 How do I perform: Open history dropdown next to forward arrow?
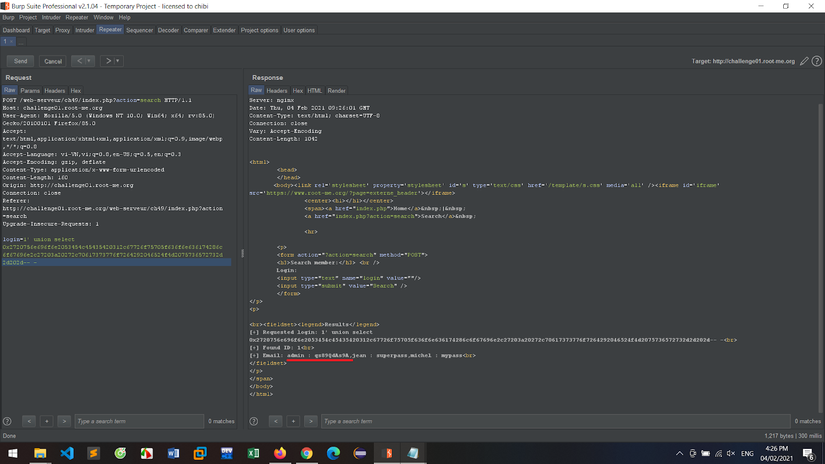pos(119,61)
